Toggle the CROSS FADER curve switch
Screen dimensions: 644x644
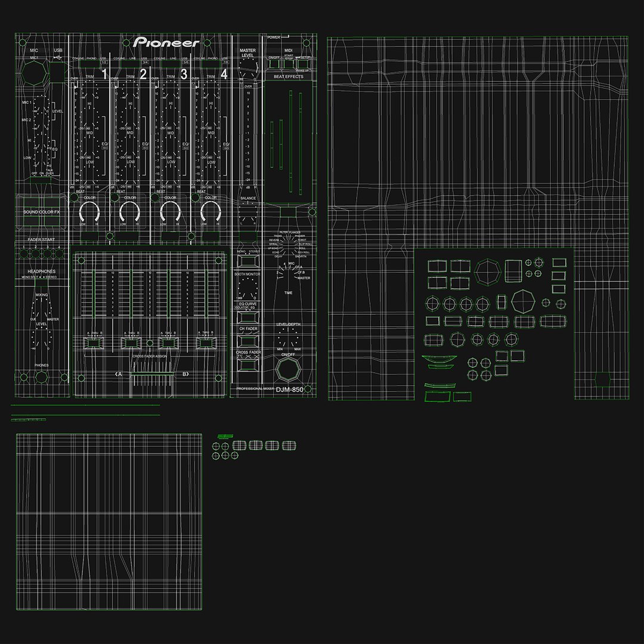pyautogui.click(x=247, y=364)
